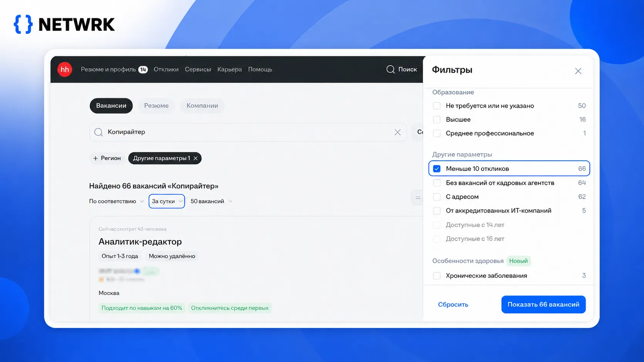Switch to the Резюме tab

point(156,106)
